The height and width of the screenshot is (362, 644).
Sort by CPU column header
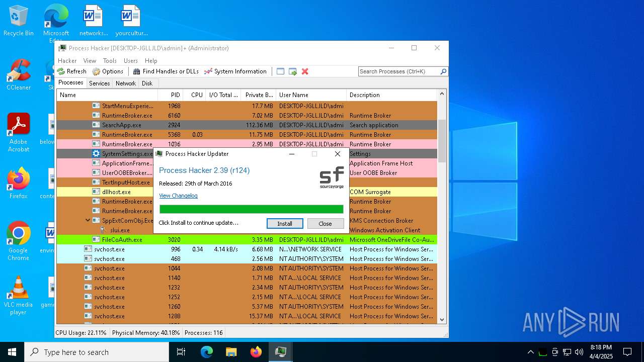point(194,95)
